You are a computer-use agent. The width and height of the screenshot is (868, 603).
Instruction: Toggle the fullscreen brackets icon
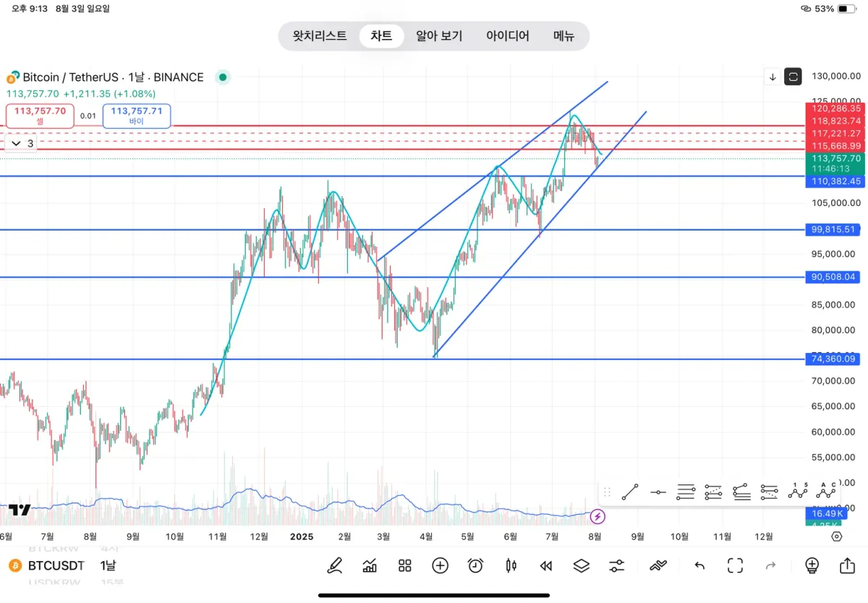[x=736, y=565]
